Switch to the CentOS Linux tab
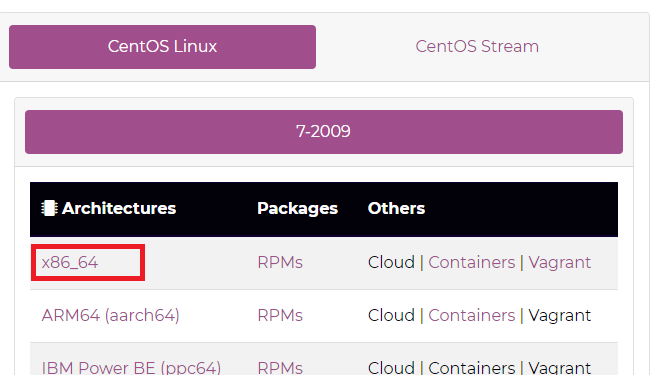 coord(162,47)
